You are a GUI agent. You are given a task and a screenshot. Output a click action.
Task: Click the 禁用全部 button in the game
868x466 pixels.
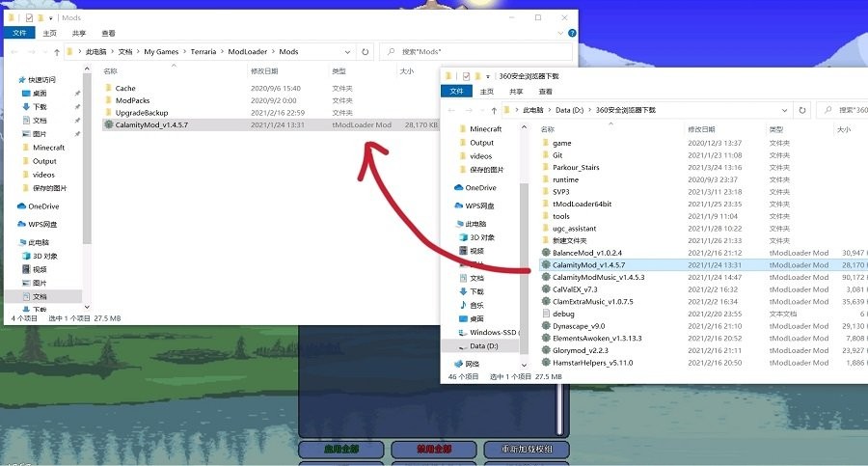434,449
